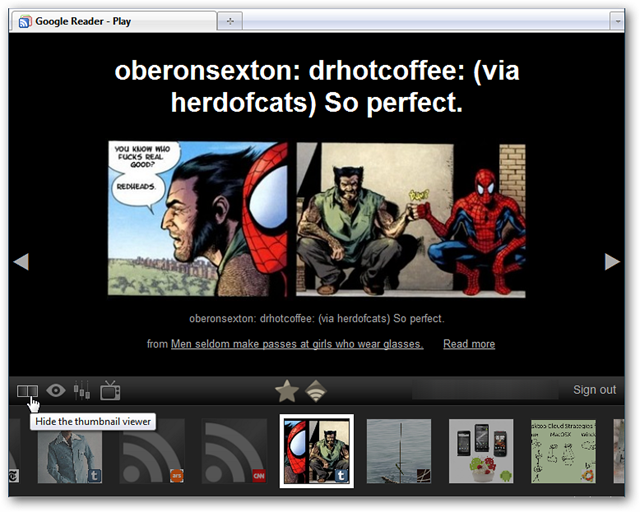This screenshot has width=640, height=512.
Task: Open the Read more link
Action: [x=469, y=344]
